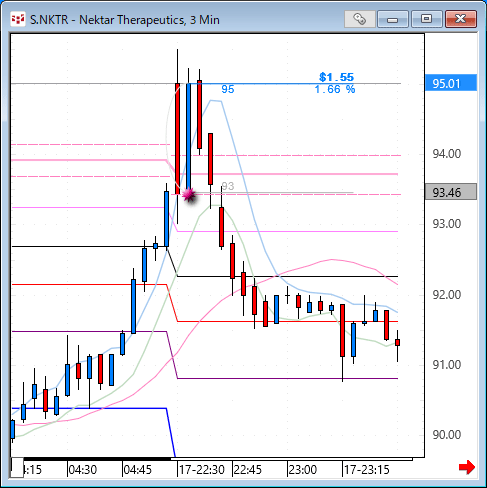Click the blue 95 line label
The width and height of the screenshot is (487, 488).
point(228,89)
